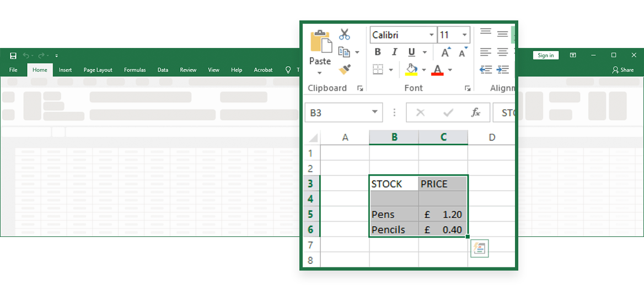Open the Name Box dropdown arrow
This screenshot has width=644, height=286.
tap(375, 112)
